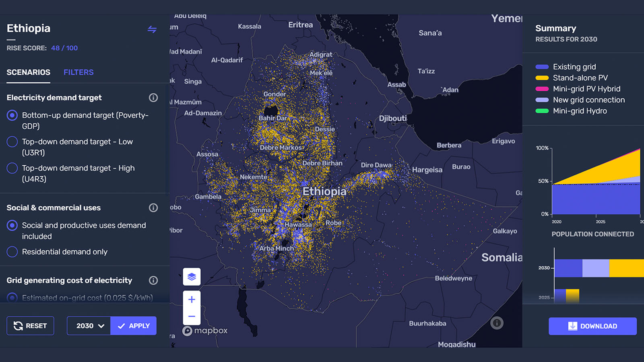Image resolution: width=644 pixels, height=362 pixels.
Task: Select Top-down demand target Low option
Action: point(12,142)
